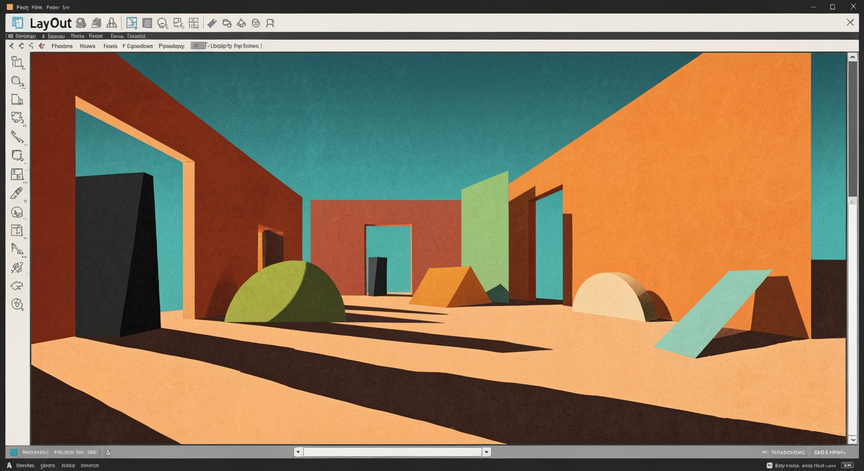864x471 pixels.
Task: Click the LayOut document logo icon
Action: pos(18,23)
